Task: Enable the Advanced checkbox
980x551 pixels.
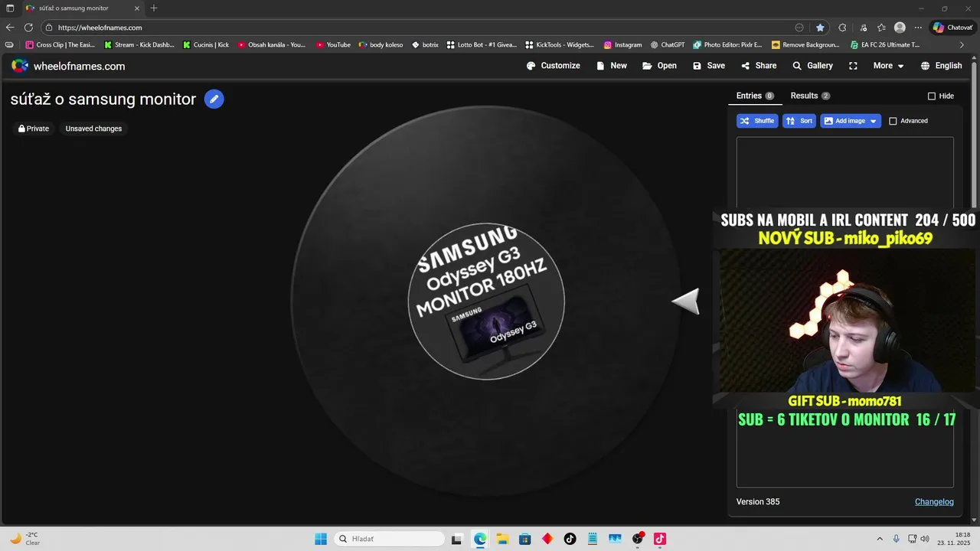Action: 893,121
